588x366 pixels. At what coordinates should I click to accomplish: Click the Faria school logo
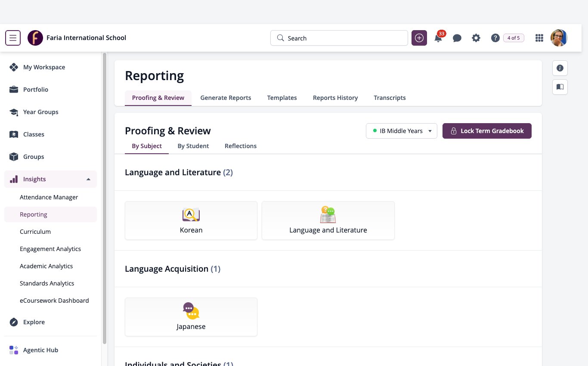pyautogui.click(x=35, y=38)
